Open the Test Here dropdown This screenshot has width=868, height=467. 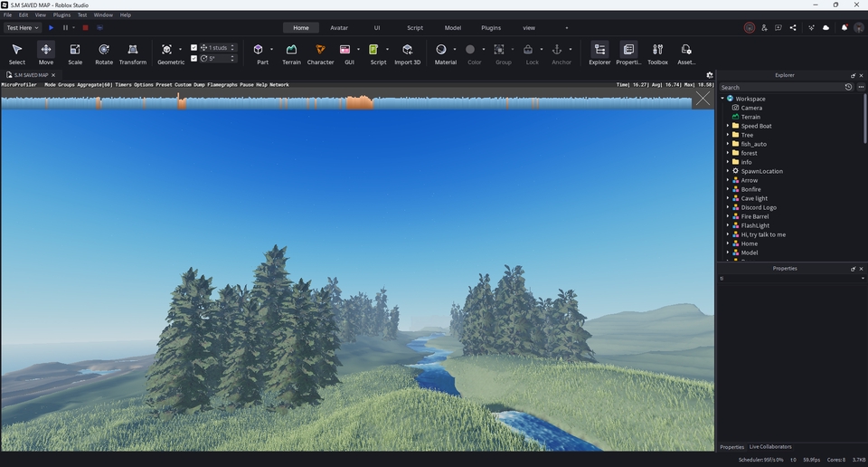click(x=22, y=28)
